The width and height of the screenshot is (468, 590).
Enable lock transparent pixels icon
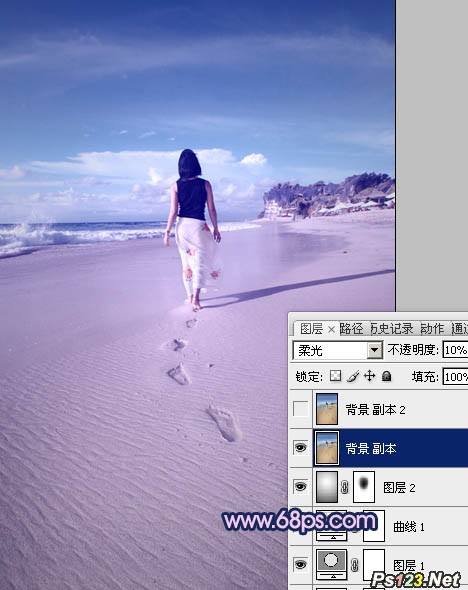point(335,376)
